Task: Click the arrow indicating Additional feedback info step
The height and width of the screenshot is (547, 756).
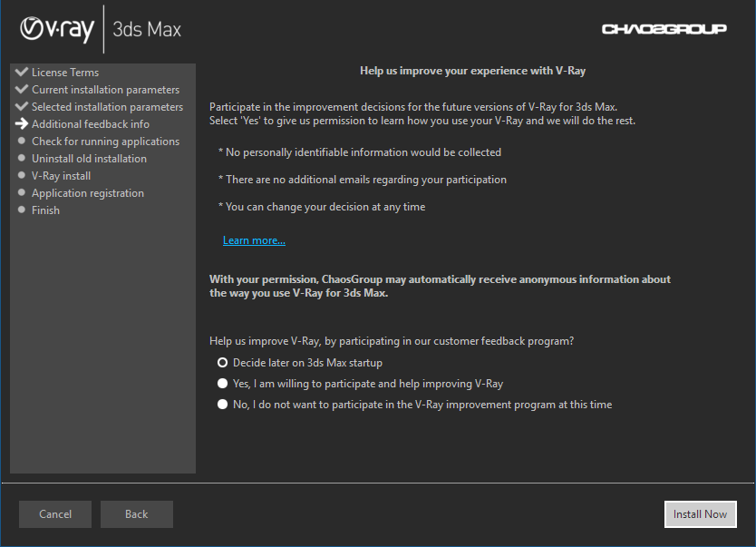Action: click(x=22, y=123)
